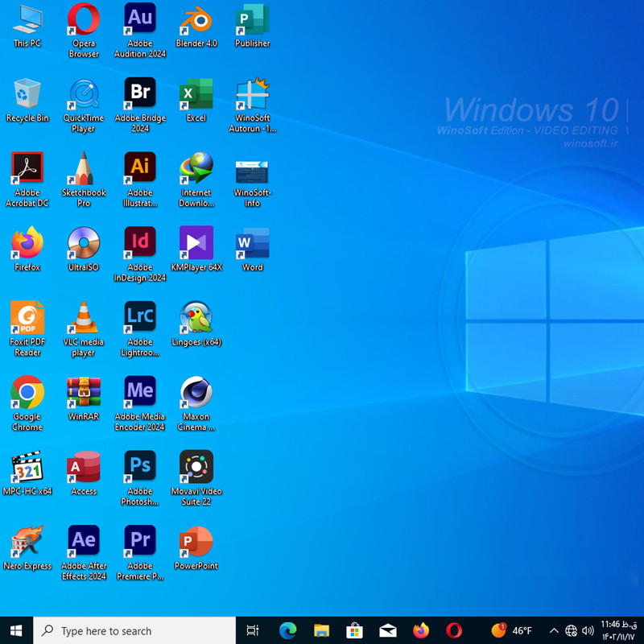Expand the hidden system tray icons chevron
This screenshot has width=644, height=644.
coord(554,630)
